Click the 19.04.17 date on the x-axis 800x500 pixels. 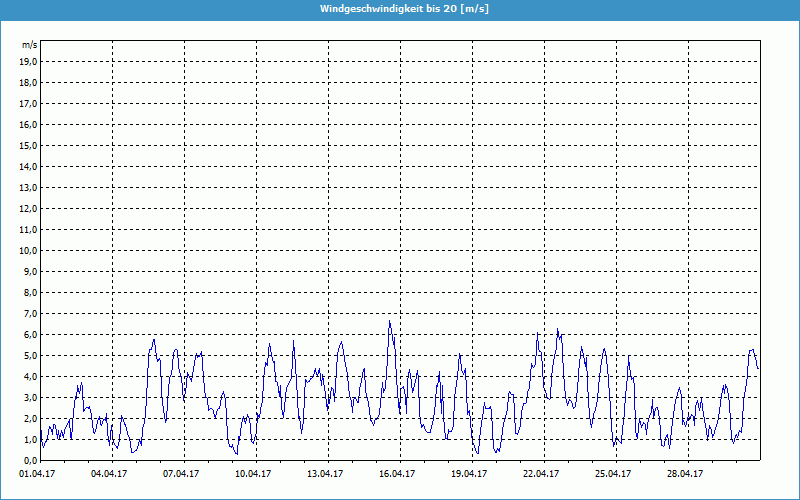pyautogui.click(x=472, y=474)
